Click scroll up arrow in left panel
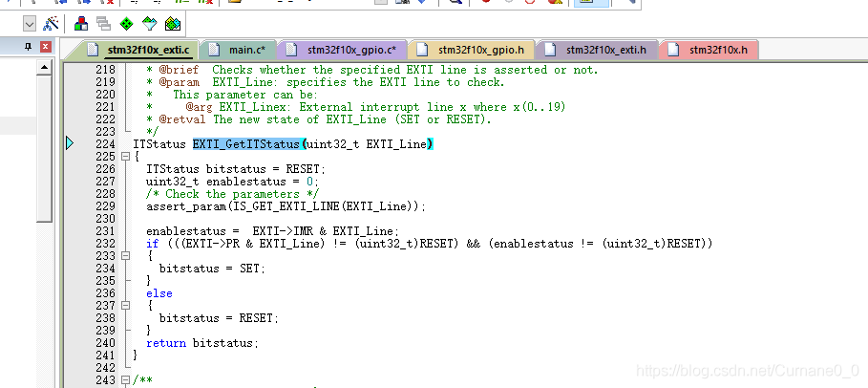 [44, 68]
